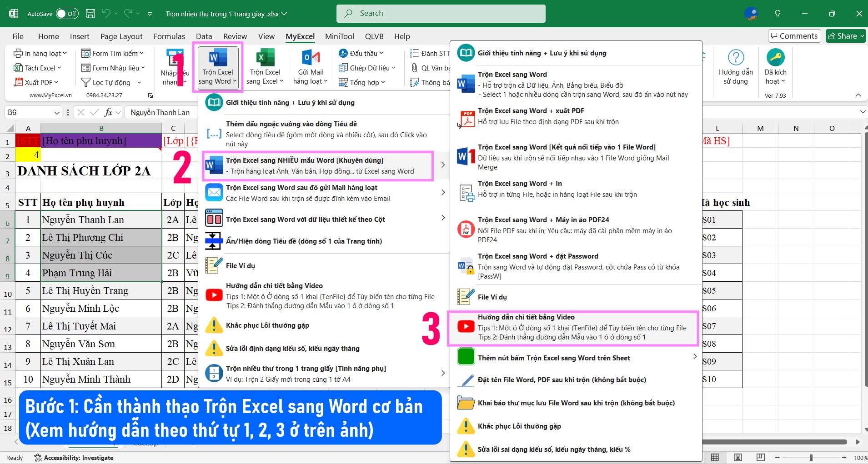Viewport: 868px width, 464px height.
Task: Expand the Thêm nút bấm Trộn Excel submenu arrow
Action: tap(694, 357)
